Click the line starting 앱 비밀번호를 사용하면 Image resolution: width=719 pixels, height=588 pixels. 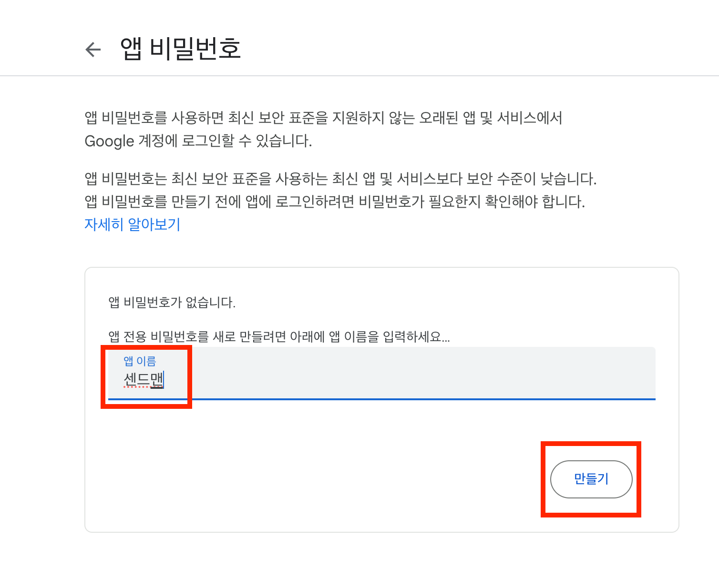pos(323,118)
